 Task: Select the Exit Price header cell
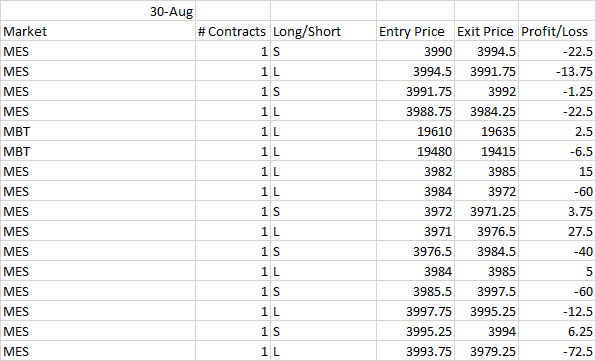tap(487, 31)
